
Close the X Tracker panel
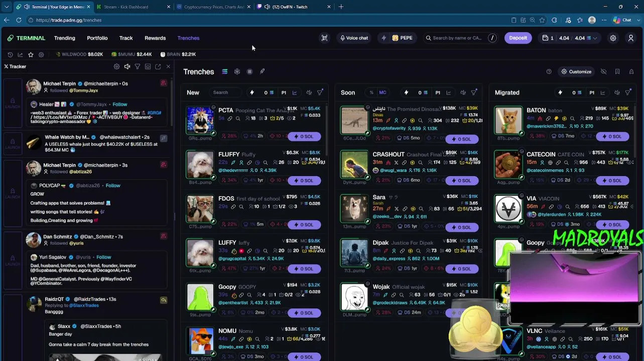coord(168,67)
